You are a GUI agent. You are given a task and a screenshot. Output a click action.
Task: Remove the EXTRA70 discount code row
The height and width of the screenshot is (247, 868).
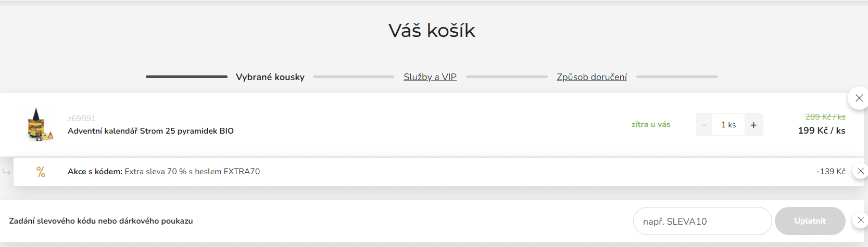[860, 171]
